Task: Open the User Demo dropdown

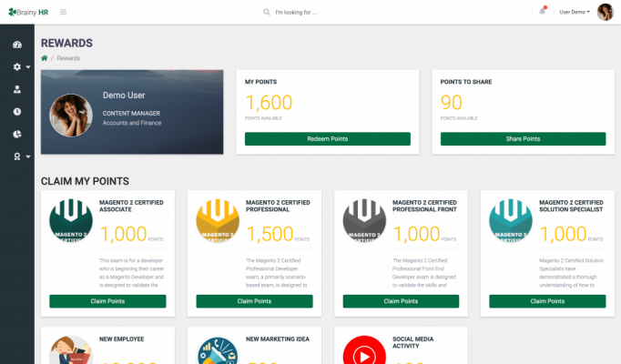Action: [x=575, y=12]
